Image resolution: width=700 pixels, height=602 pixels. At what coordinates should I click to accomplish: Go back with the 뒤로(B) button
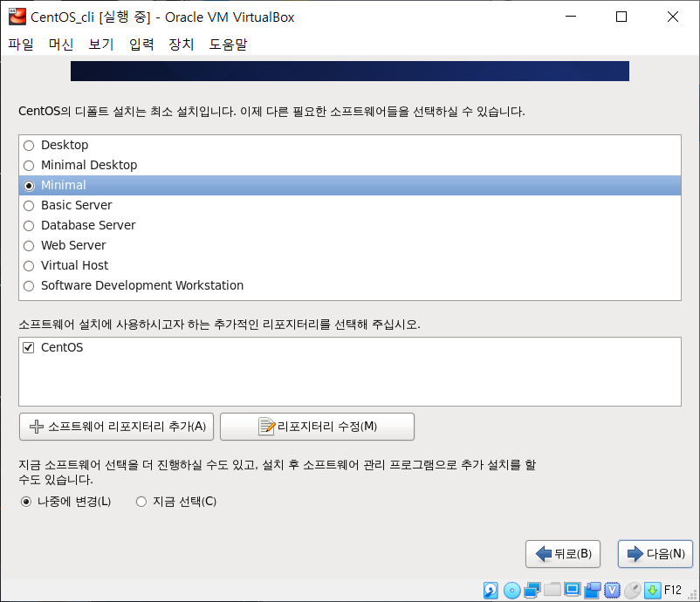(x=562, y=554)
